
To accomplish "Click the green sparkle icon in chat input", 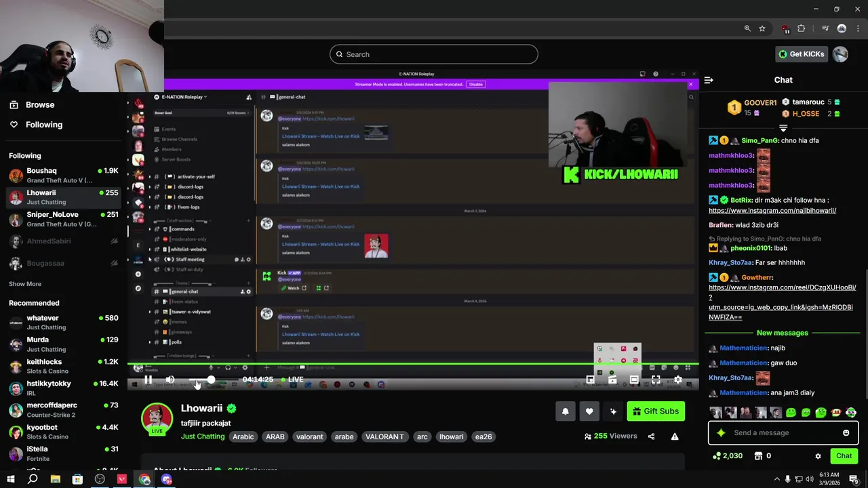I will point(721,432).
